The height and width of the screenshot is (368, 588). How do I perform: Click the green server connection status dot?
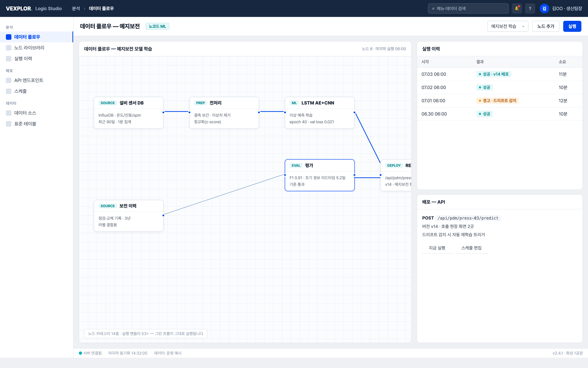(80, 353)
